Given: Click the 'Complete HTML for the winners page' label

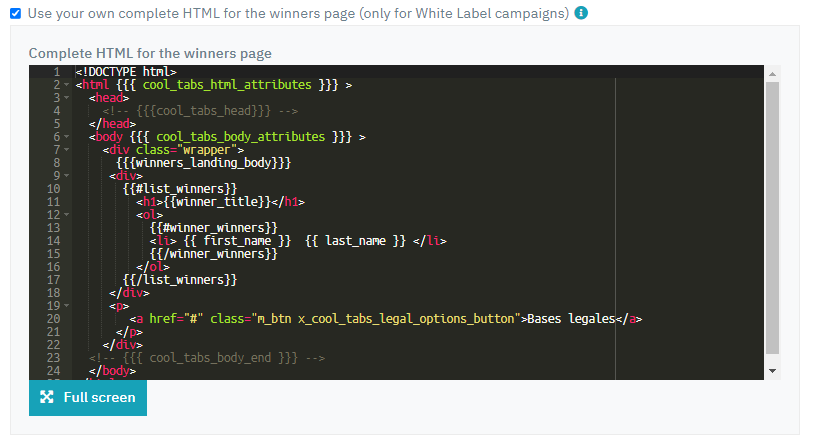Looking at the screenshot, I should coord(150,53).
